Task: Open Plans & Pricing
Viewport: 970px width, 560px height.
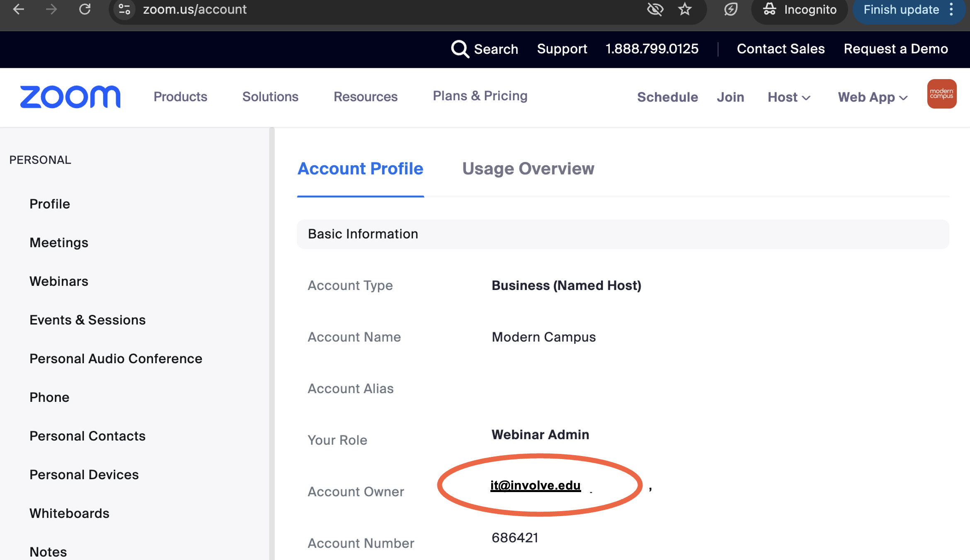Action: (x=480, y=96)
